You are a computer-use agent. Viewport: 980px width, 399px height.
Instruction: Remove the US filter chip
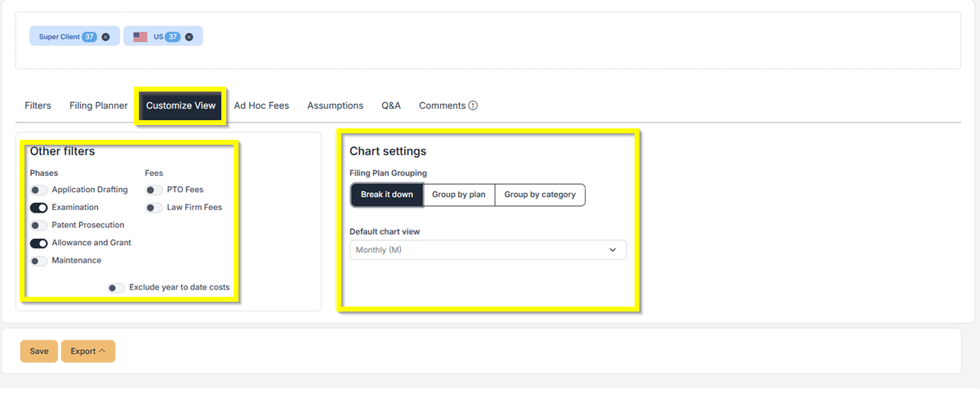pos(189,37)
